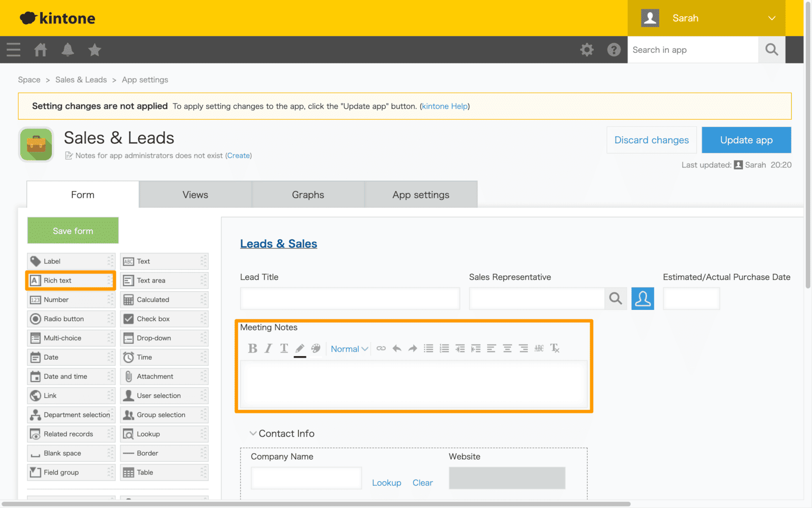
Task: Click the undo arrow in editor toolbar
Action: [397, 348]
